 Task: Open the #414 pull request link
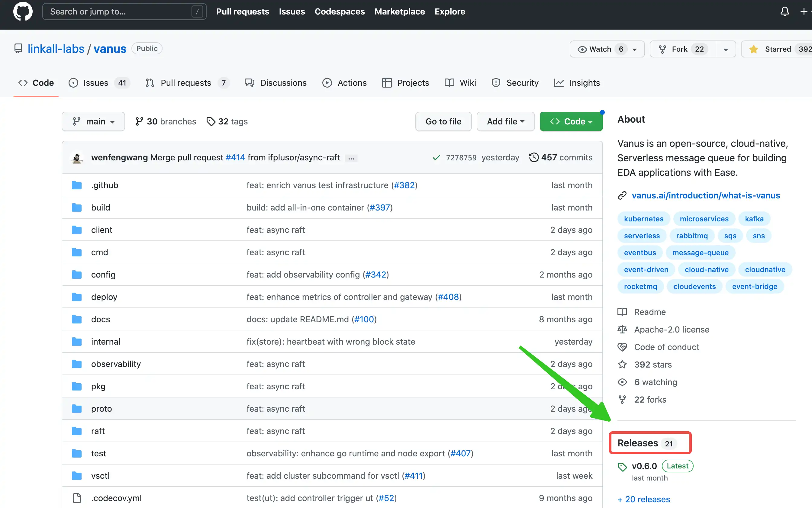click(235, 157)
